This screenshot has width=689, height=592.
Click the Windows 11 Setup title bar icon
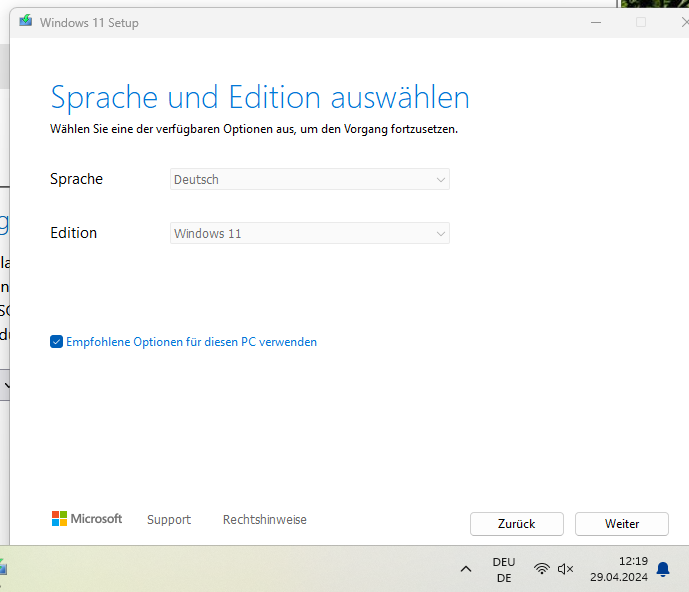pos(25,21)
